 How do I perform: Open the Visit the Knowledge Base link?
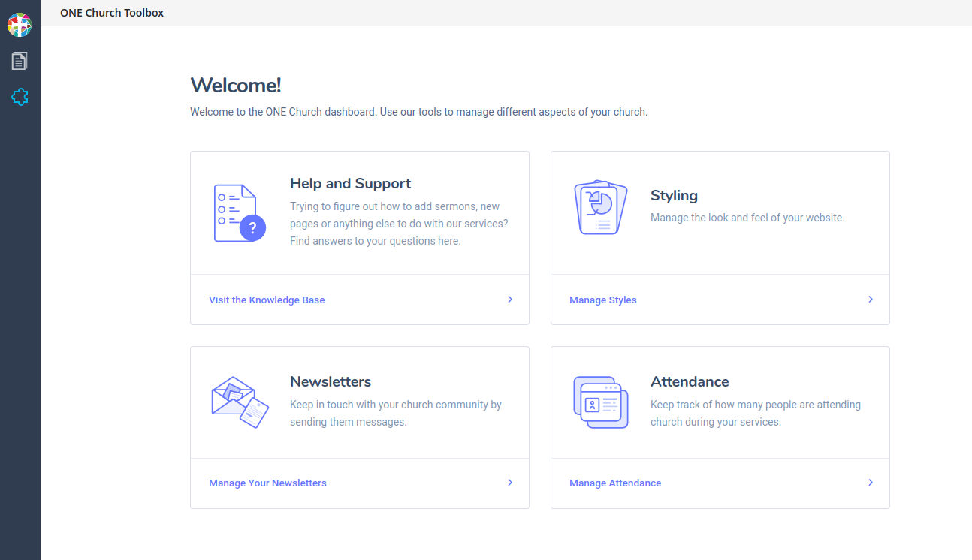point(267,300)
